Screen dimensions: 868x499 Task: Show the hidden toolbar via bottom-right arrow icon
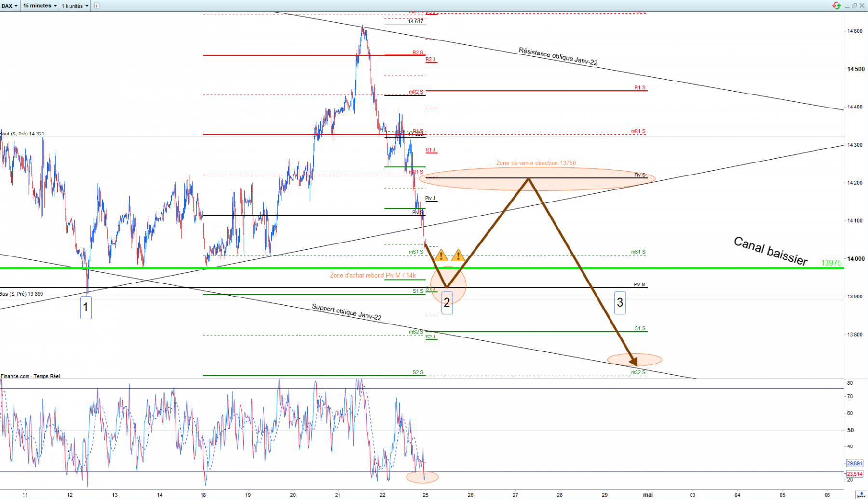tap(861, 495)
